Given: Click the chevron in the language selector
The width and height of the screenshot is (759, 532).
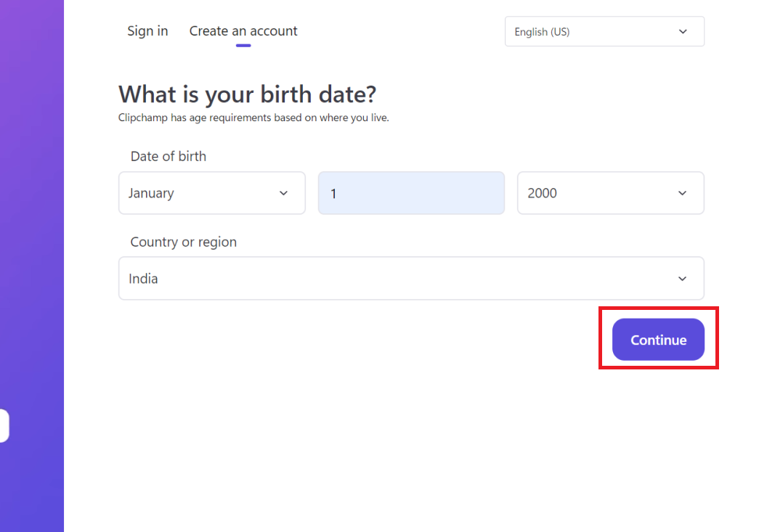Looking at the screenshot, I should click(x=683, y=32).
